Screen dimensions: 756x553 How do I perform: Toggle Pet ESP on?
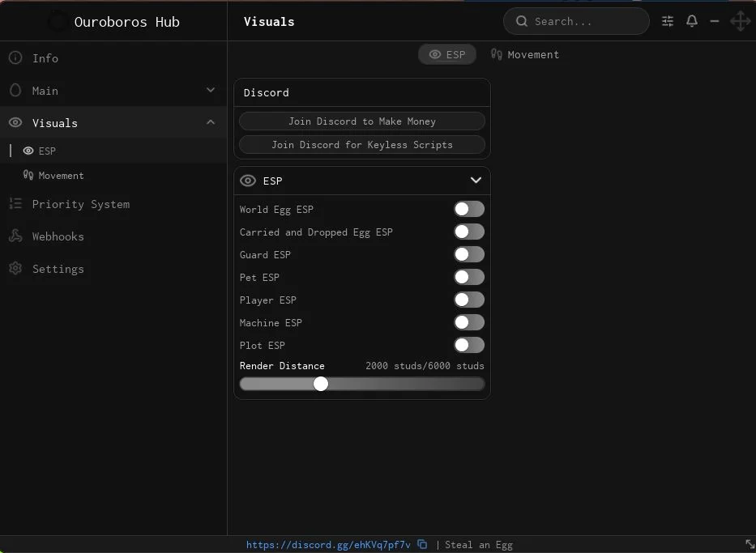coord(469,277)
